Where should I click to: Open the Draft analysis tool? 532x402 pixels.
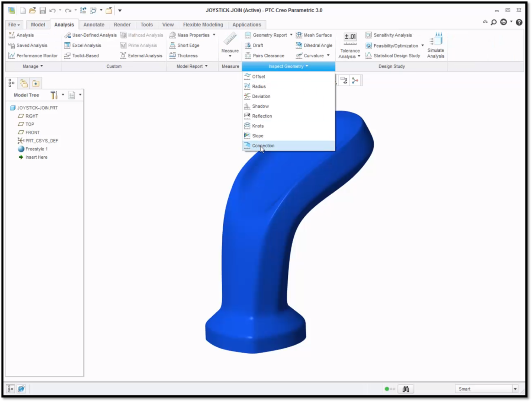(254, 45)
